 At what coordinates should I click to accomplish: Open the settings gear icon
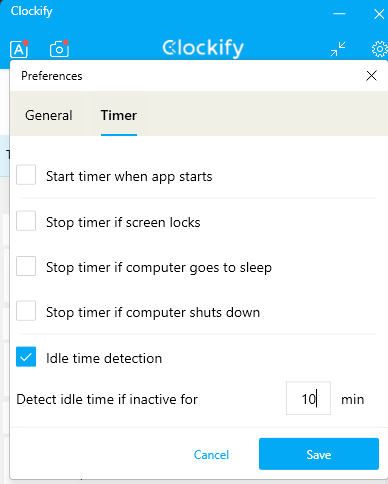click(x=379, y=49)
